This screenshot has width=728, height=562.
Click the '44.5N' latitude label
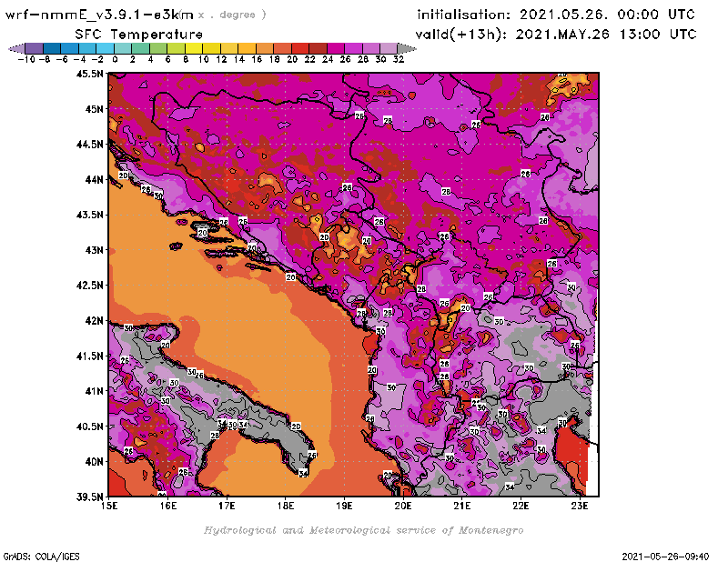(89, 145)
